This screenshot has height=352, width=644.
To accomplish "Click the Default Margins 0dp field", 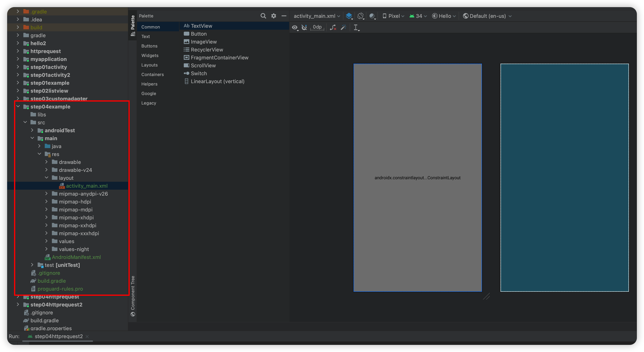I will pos(317,27).
